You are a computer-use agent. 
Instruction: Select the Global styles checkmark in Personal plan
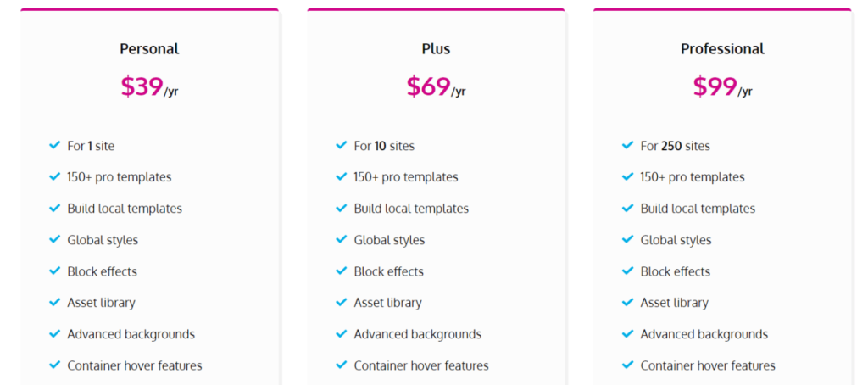55,240
